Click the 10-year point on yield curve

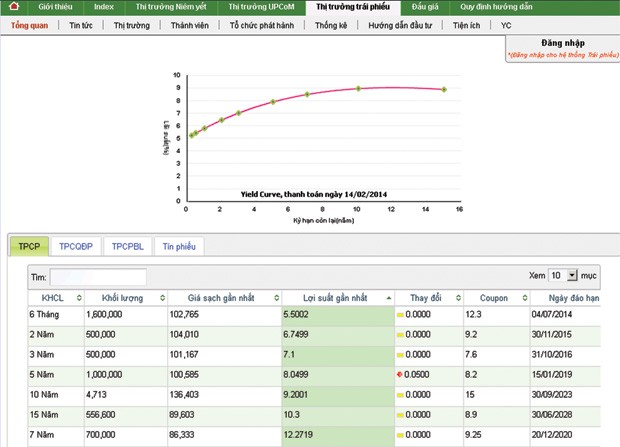pos(358,88)
